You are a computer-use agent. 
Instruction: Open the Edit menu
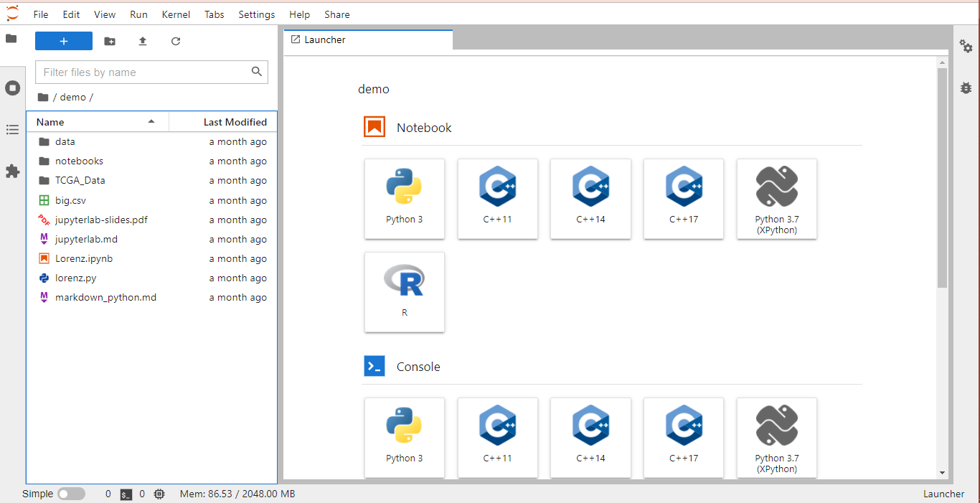click(x=71, y=14)
